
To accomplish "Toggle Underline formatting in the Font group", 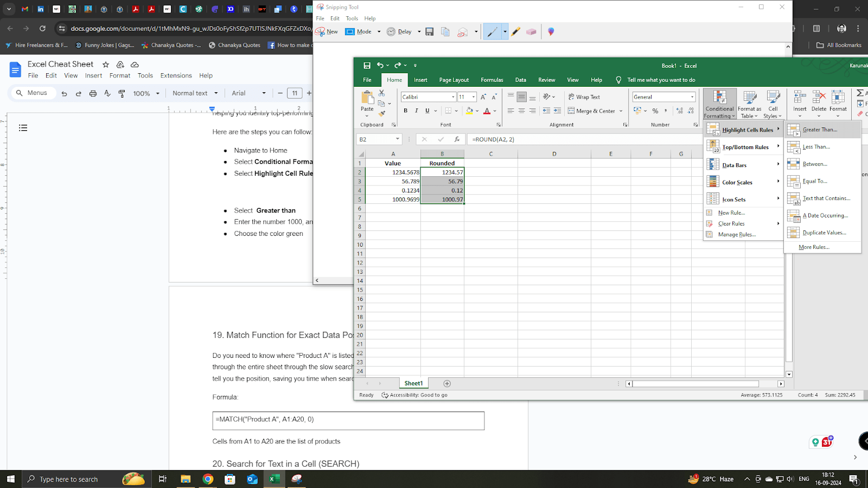I will (x=426, y=110).
